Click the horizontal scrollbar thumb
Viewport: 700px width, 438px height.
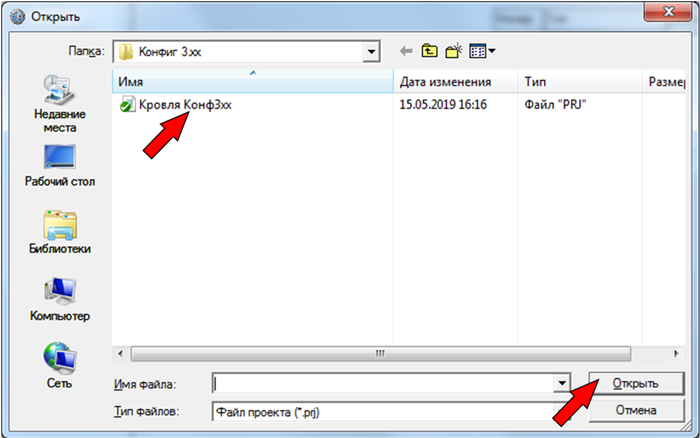pos(380,354)
